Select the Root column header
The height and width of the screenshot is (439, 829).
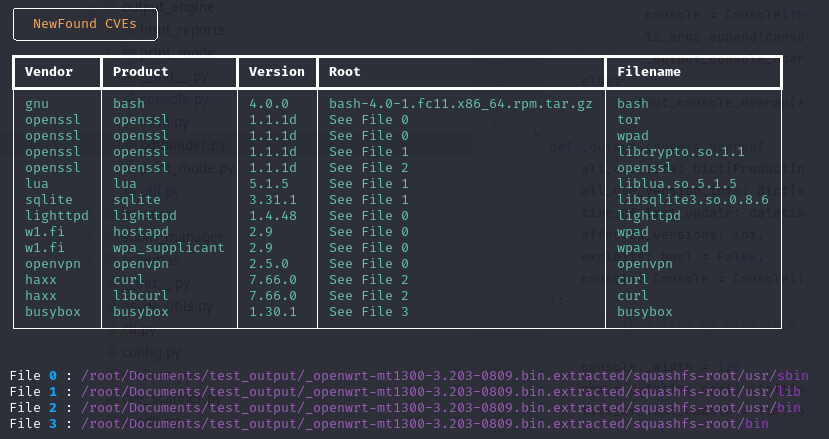click(345, 71)
